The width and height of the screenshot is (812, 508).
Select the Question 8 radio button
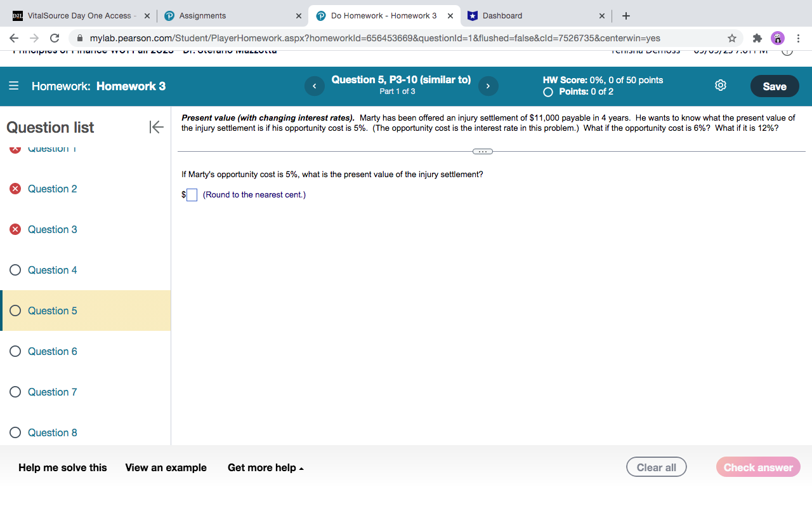tap(14, 432)
